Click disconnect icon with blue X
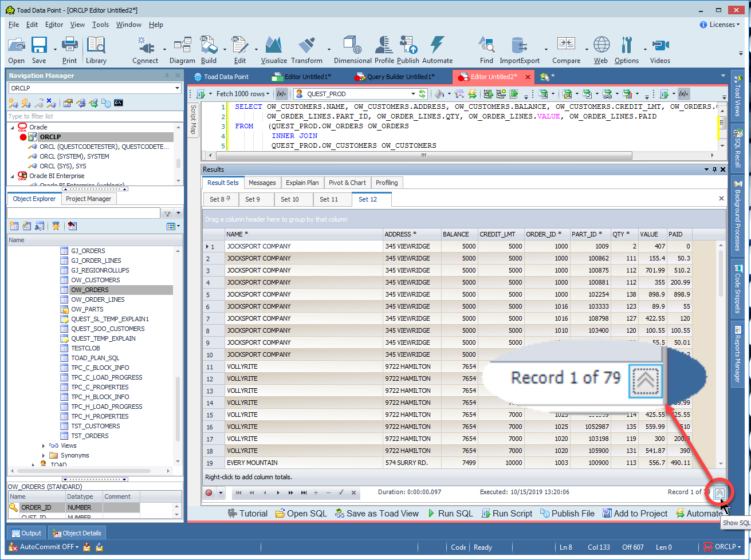The width and height of the screenshot is (751, 560). pyautogui.click(x=52, y=103)
